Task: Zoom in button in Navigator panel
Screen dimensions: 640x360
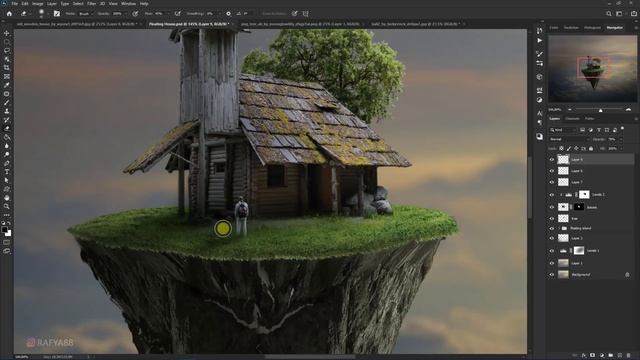Action: coord(628,110)
